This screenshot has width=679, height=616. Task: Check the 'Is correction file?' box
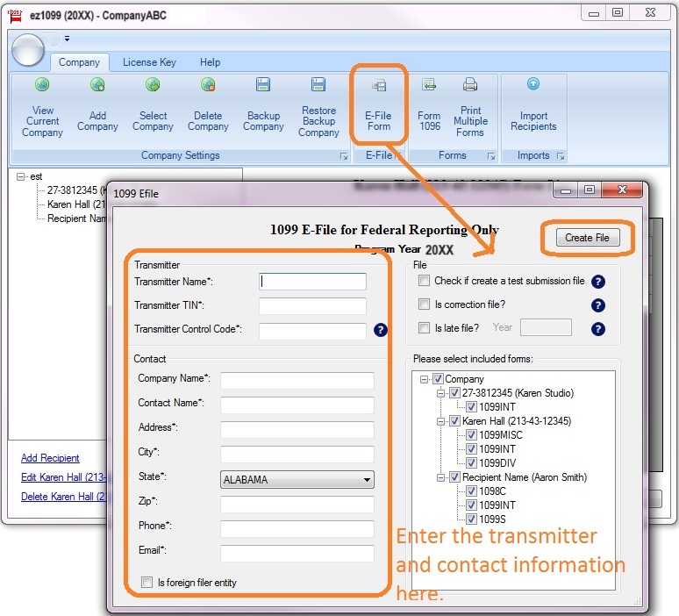(x=425, y=304)
